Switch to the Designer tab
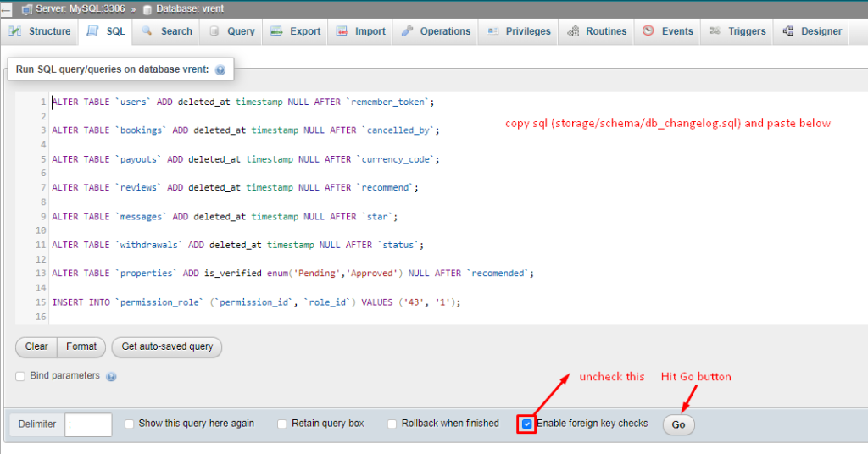Viewport: 868px width, 454px height. pyautogui.click(x=812, y=31)
